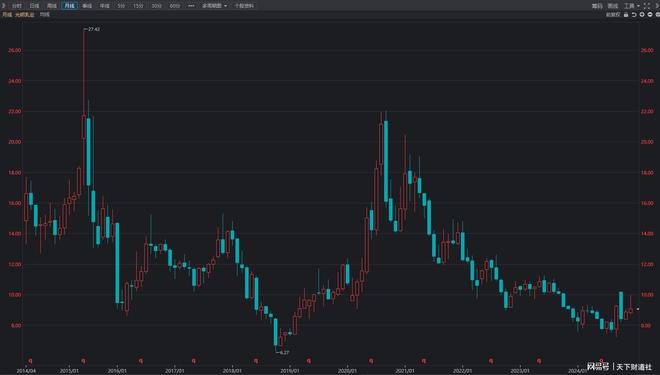
Task: Click the 分时 intraday tab
Action: point(17,6)
